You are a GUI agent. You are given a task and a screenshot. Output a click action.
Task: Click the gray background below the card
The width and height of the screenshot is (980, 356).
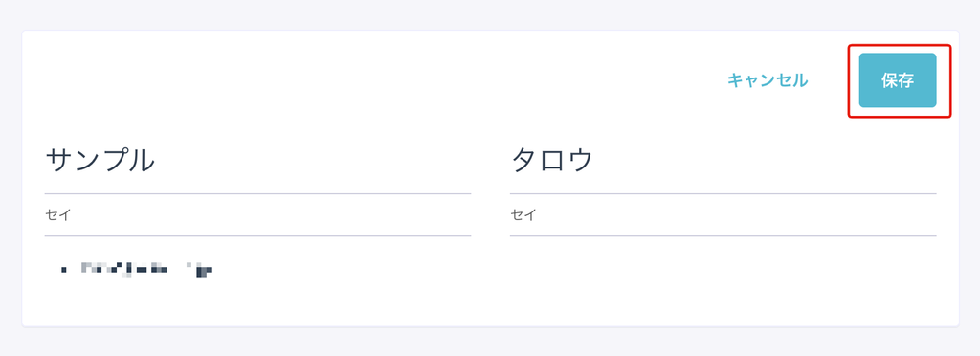[x=490, y=342]
